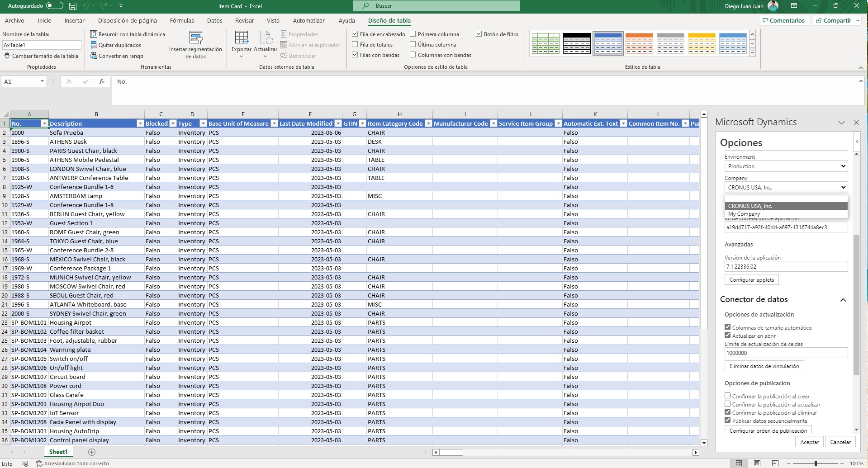Collapse the Conector de datos section

coord(843,300)
